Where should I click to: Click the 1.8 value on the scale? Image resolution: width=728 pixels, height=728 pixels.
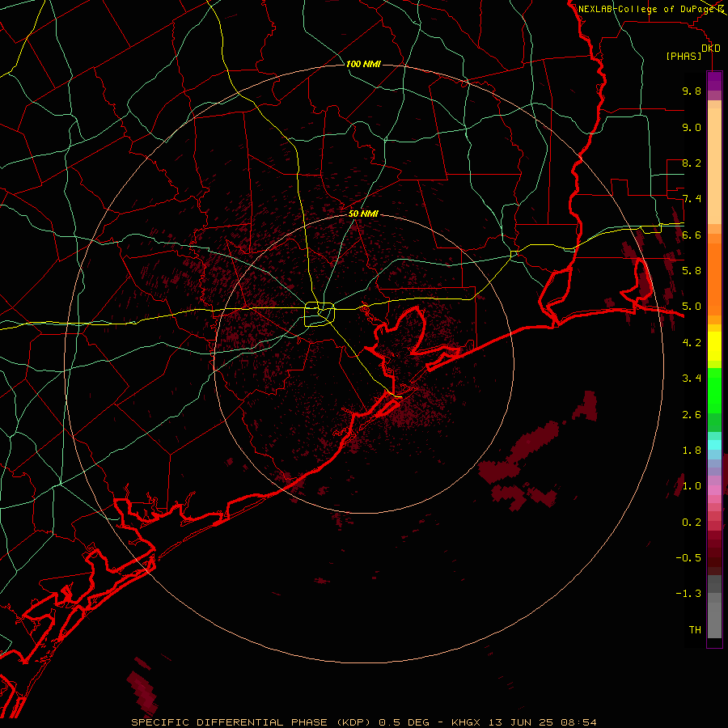[692, 451]
